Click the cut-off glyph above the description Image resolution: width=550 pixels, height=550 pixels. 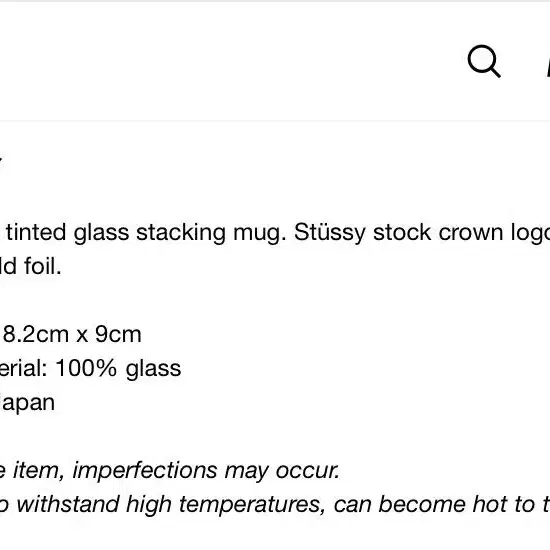point(1,163)
